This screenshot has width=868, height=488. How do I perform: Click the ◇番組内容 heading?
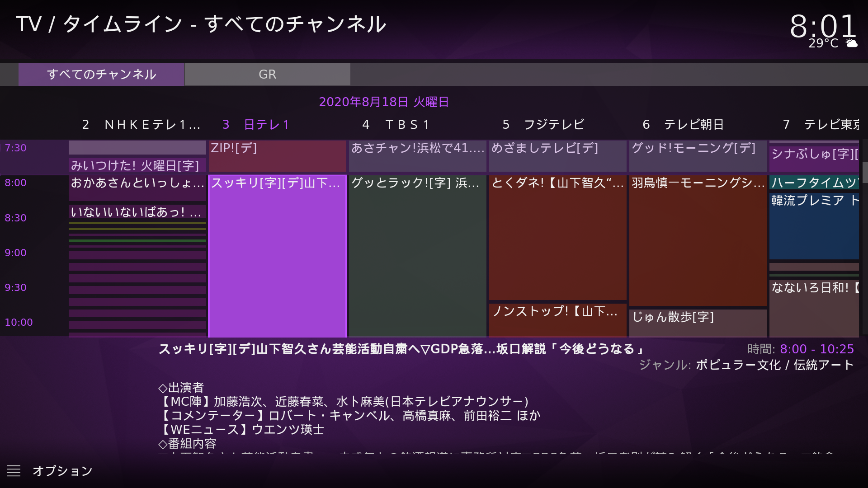187,443
